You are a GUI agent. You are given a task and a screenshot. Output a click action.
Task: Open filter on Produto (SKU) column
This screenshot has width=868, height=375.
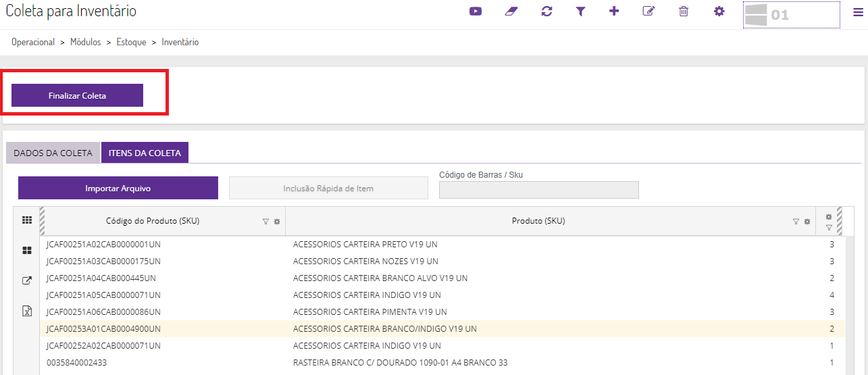(796, 222)
